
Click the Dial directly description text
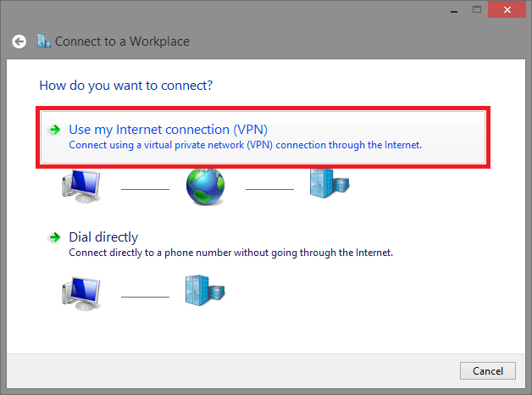[230, 253]
